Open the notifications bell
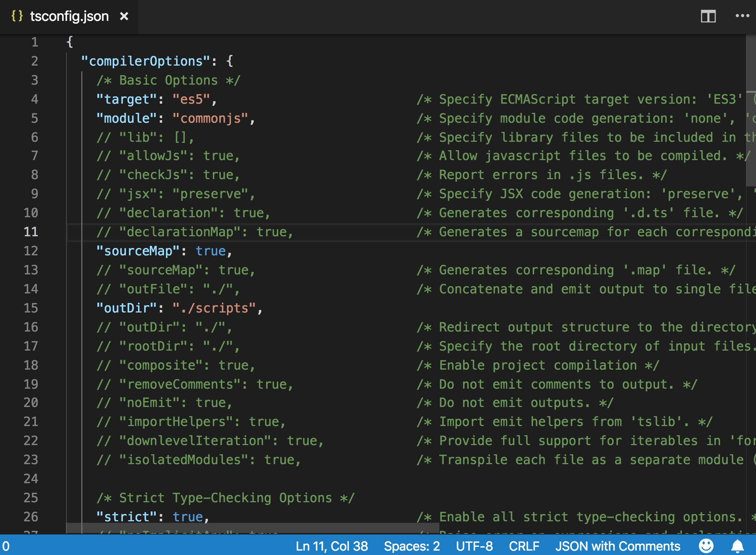 coord(737,546)
